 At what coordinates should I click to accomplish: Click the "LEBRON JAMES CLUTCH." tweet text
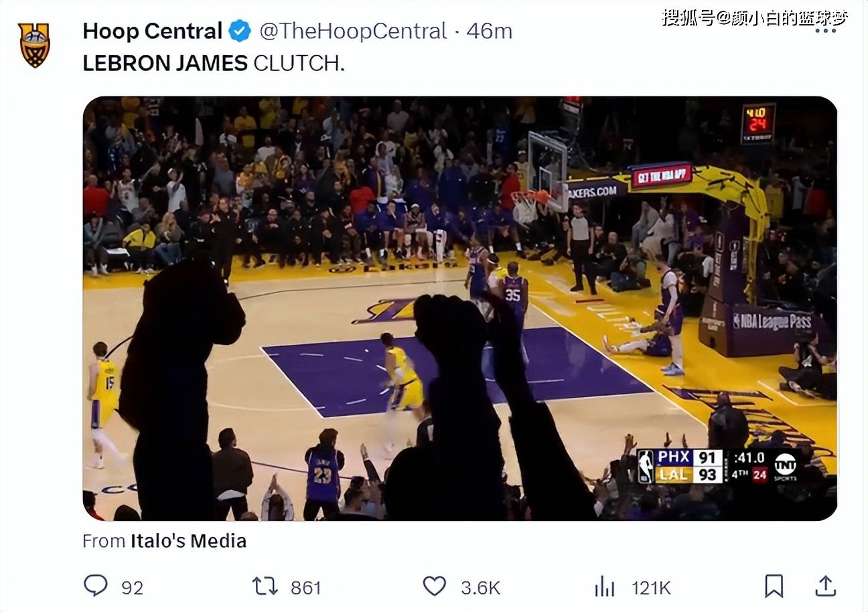[214, 63]
